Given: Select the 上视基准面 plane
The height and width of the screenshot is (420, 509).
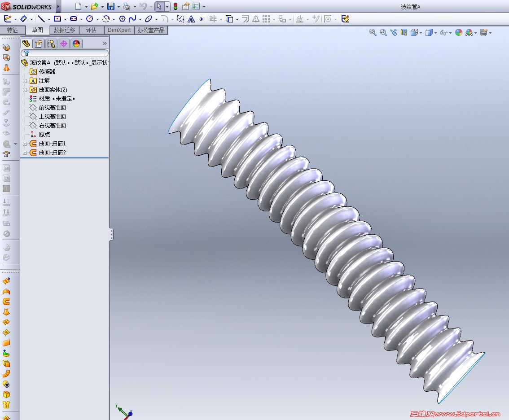Looking at the screenshot, I should tap(52, 117).
